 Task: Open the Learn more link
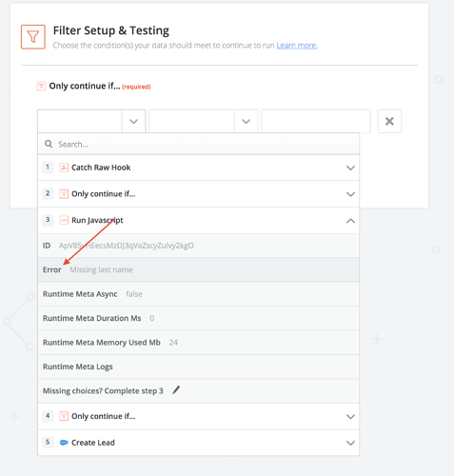pos(297,46)
